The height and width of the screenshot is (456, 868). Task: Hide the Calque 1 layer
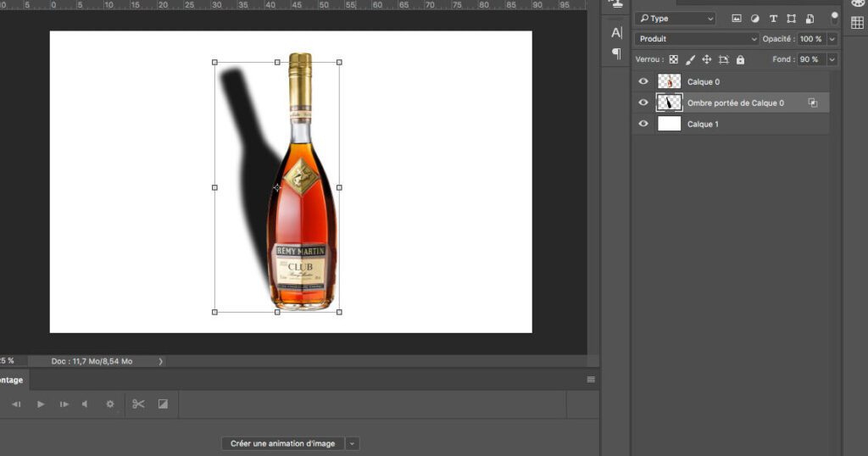coord(643,124)
